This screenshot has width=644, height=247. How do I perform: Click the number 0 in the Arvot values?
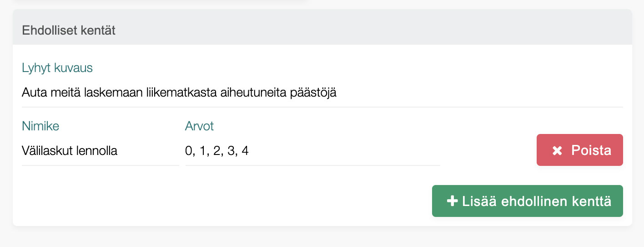point(189,151)
